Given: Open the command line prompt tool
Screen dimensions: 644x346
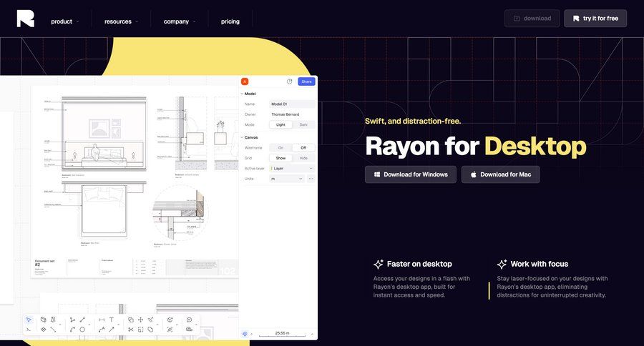Looking at the screenshot, I should (x=29, y=330).
